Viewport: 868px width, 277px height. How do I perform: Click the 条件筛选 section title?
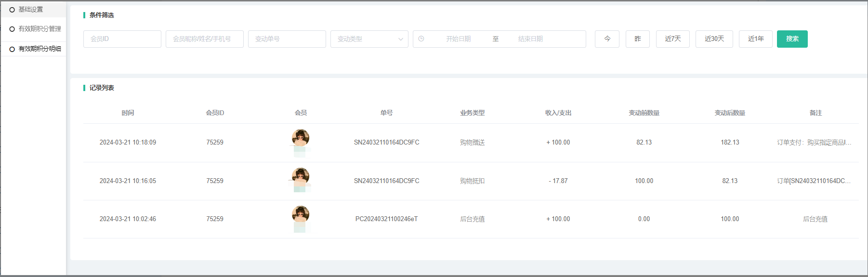coord(102,15)
